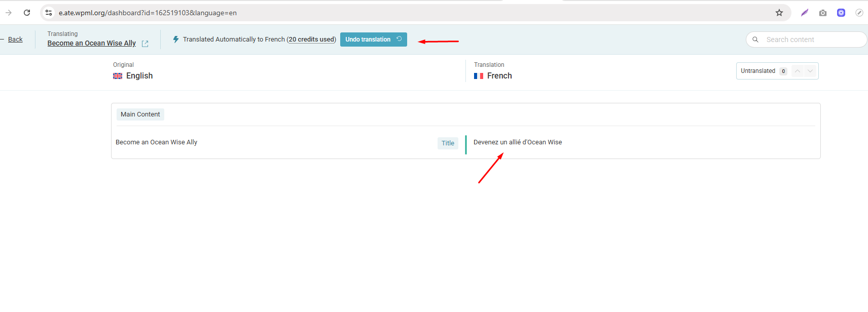Reload the page with the refresh icon
868x312 pixels.
27,13
